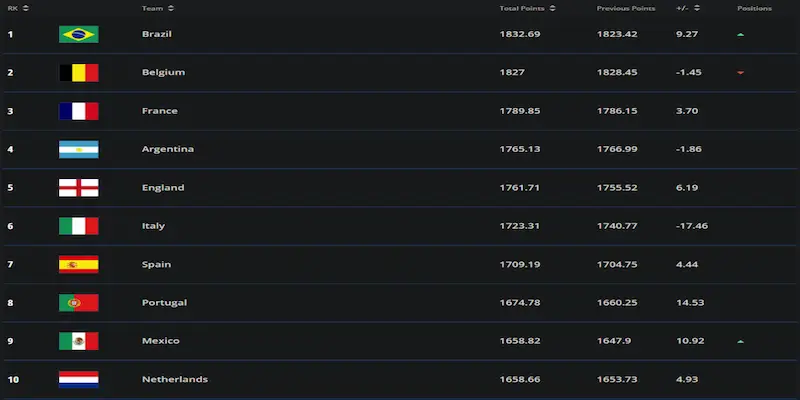Click the France flag icon

(78, 111)
